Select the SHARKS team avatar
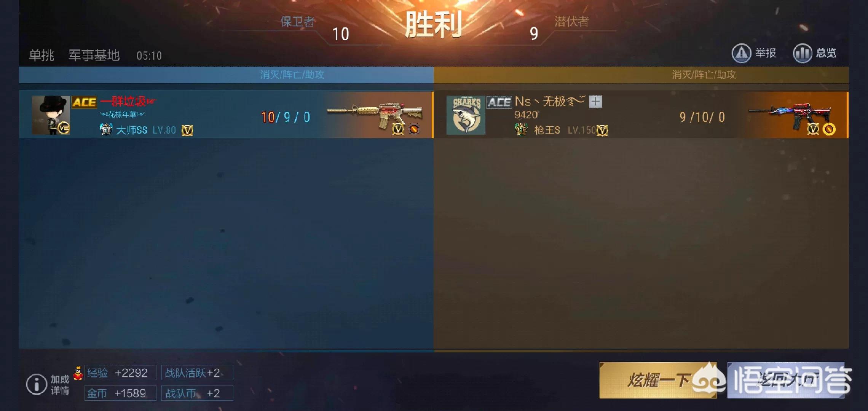Viewport: 868px width, 411px height. [466, 115]
